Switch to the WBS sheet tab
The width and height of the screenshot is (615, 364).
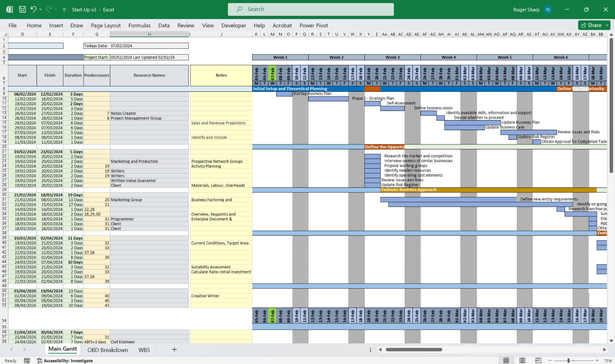(x=144, y=350)
